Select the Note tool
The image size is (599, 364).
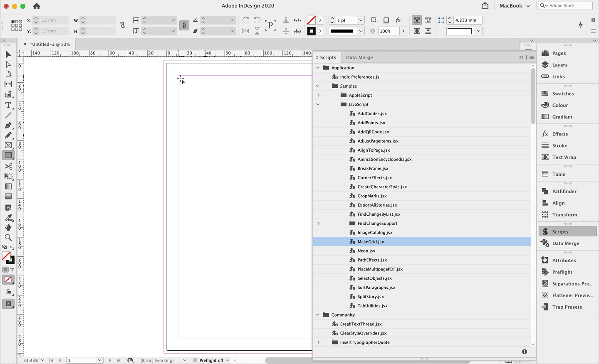pyautogui.click(x=8, y=207)
